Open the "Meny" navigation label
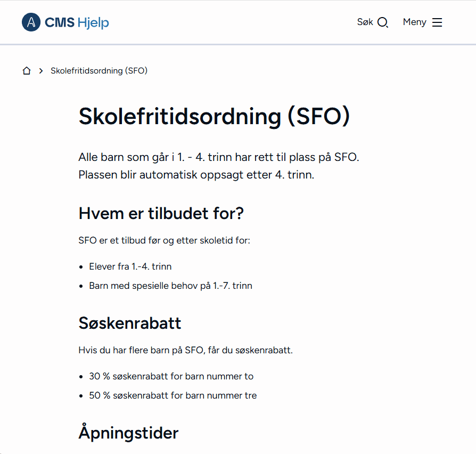476x454 pixels. [x=414, y=22]
